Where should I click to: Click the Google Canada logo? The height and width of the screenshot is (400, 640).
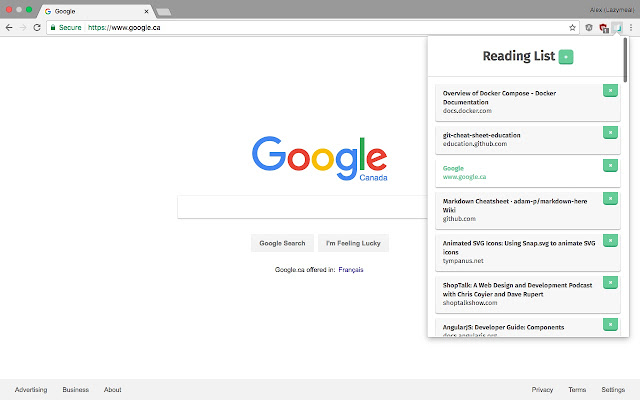[x=320, y=158]
